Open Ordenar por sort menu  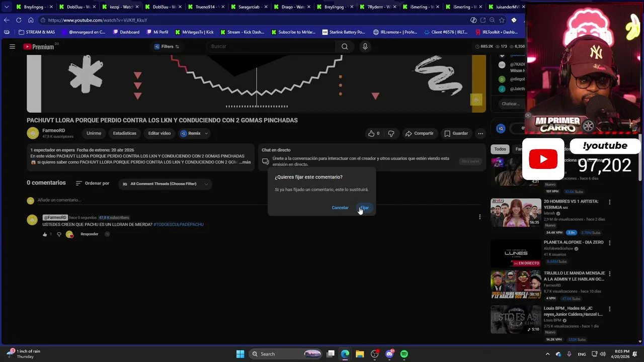[93, 184]
